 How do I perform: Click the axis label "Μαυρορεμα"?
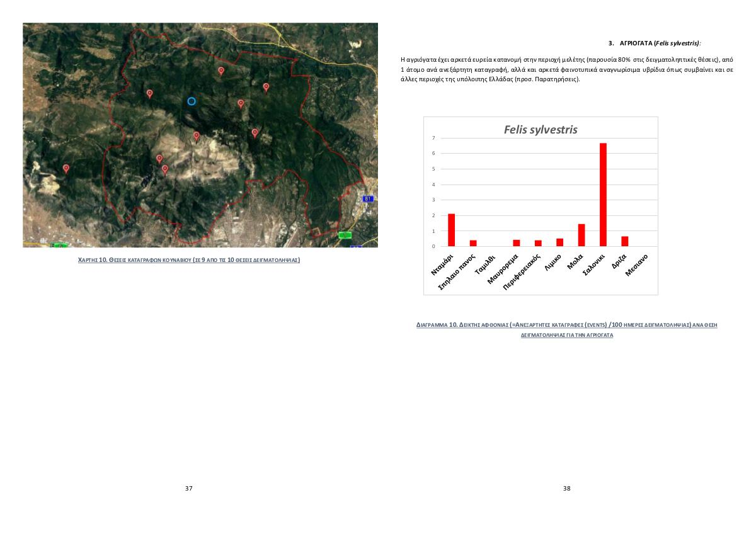coord(503,270)
